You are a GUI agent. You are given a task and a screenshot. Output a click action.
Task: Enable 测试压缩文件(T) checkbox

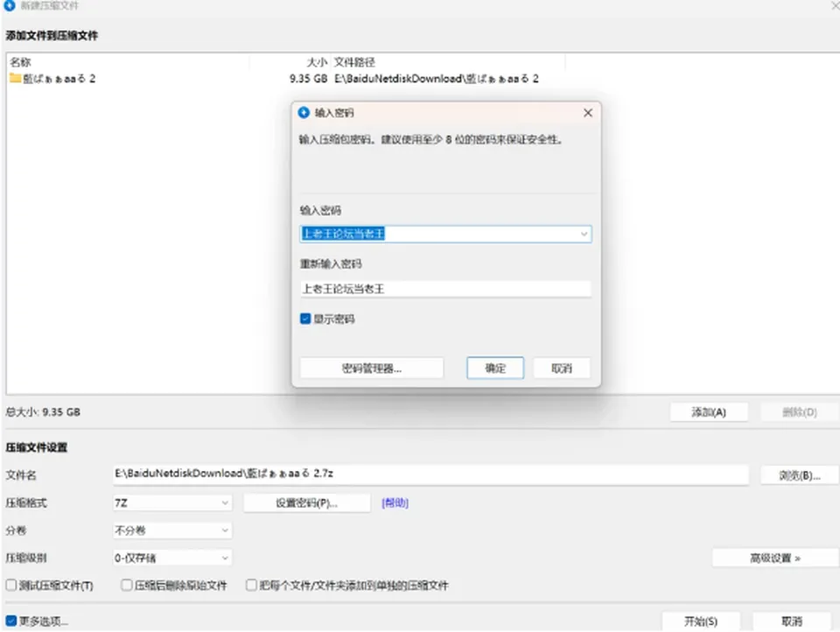click(x=11, y=585)
